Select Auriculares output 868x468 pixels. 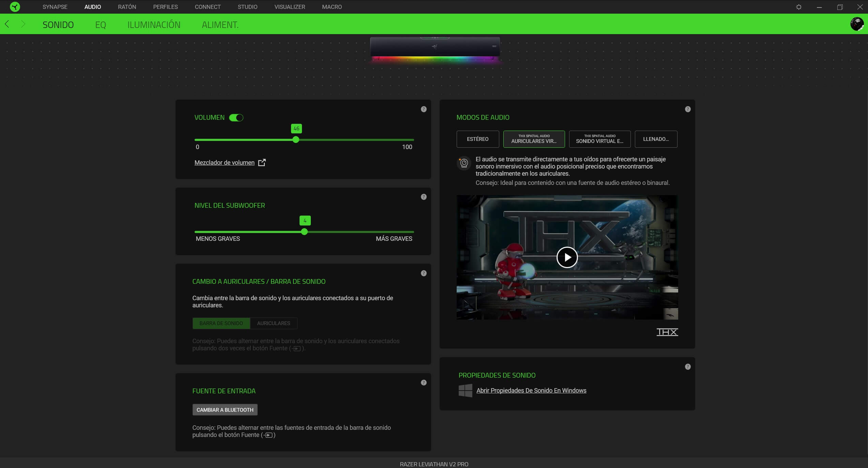274,323
